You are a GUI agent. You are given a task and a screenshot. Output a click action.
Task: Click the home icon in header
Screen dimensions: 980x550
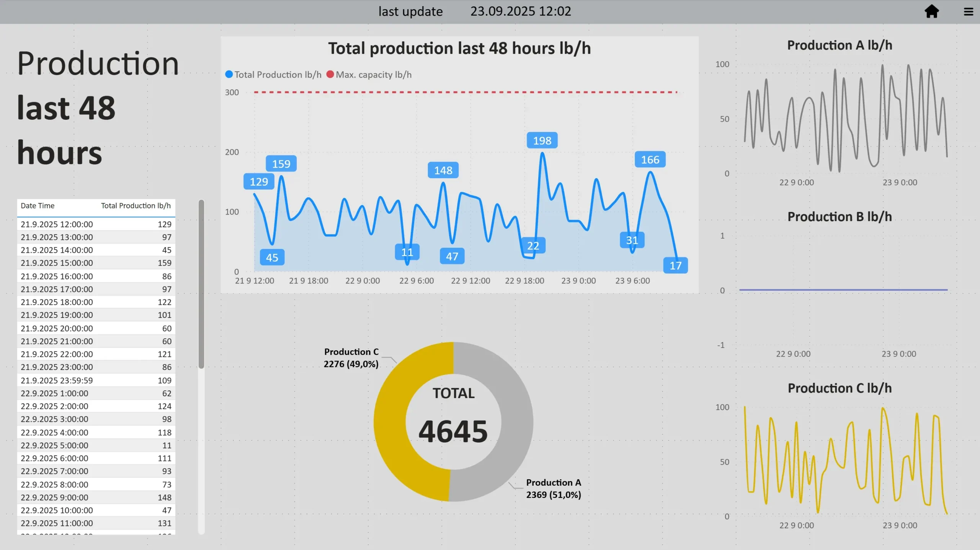coord(931,11)
